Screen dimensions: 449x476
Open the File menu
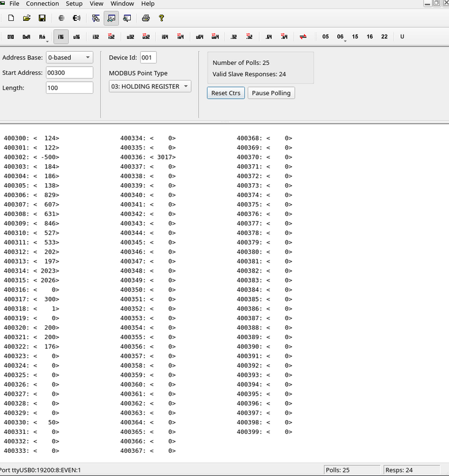coord(14,4)
